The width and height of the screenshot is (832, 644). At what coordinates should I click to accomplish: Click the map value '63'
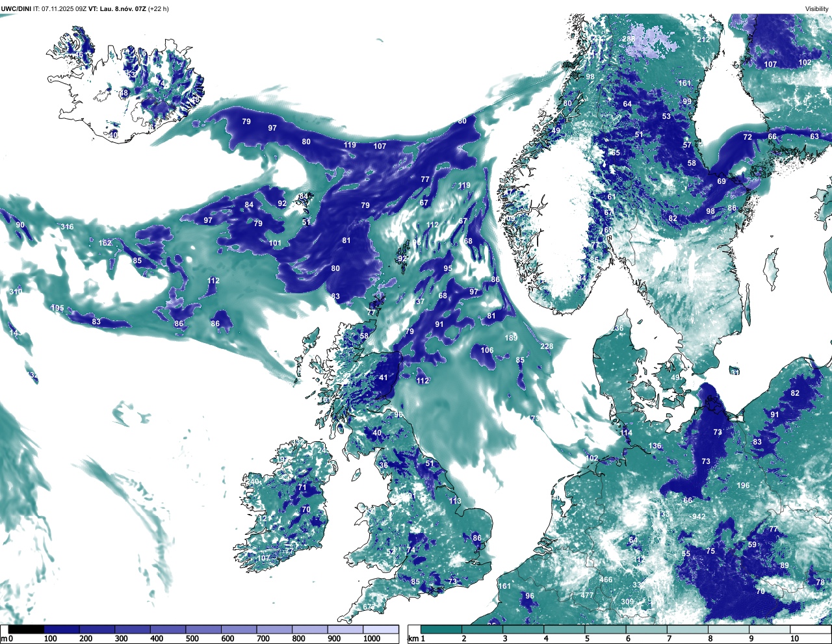click(814, 136)
